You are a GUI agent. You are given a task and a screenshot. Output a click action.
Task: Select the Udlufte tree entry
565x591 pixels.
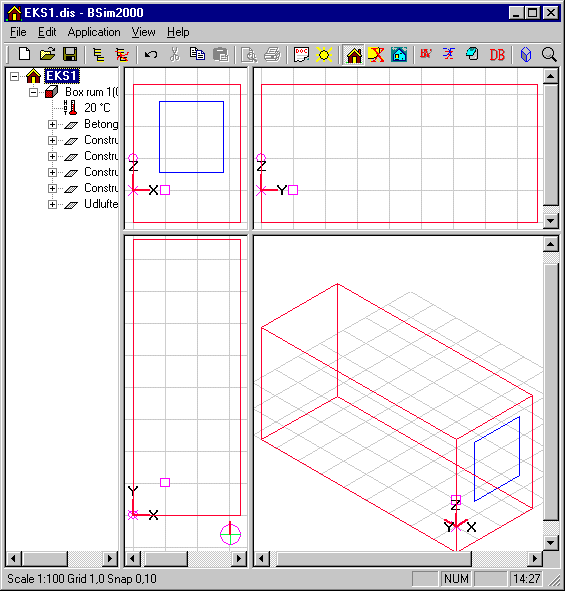(101, 204)
